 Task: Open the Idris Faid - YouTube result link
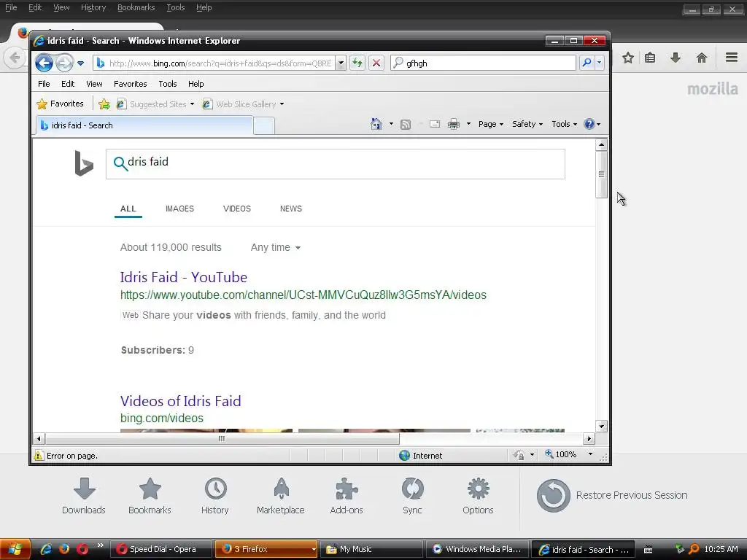[x=183, y=277]
